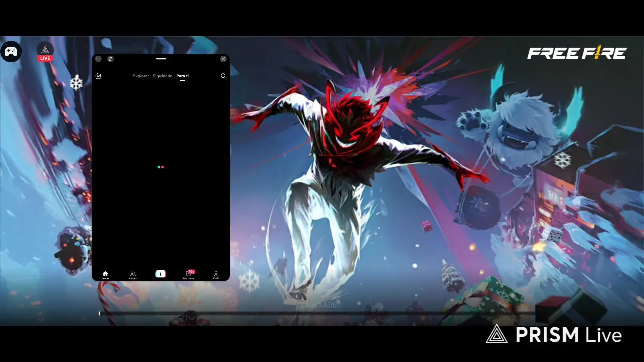Screen dimensions: 644x362
Task: Select the Para ti tab
Action: tap(182, 76)
